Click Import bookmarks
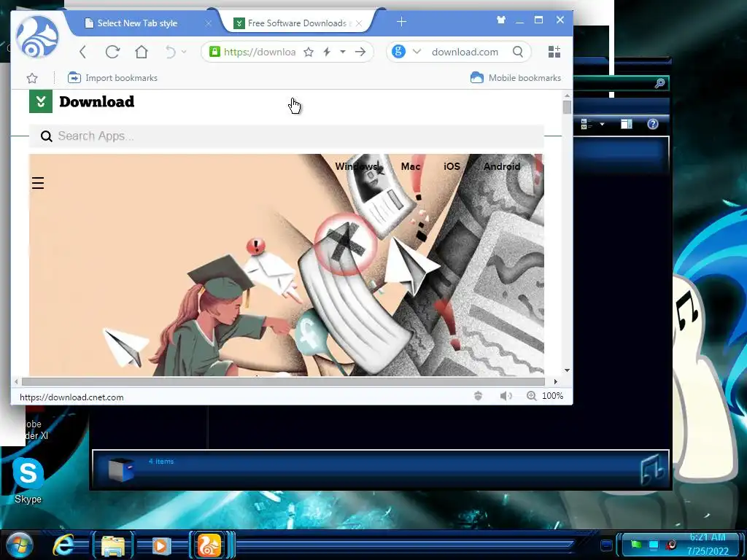Screen dimensions: 747x560 [x=112, y=77]
